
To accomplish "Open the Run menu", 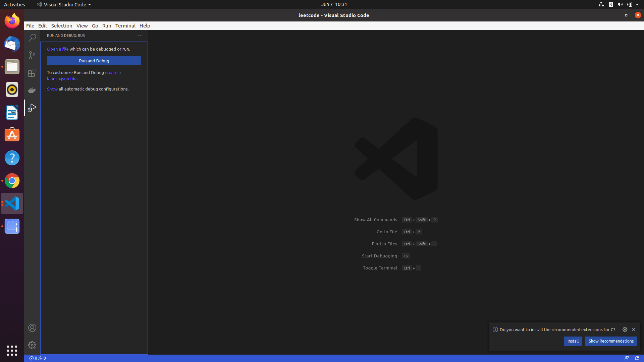I will [106, 25].
